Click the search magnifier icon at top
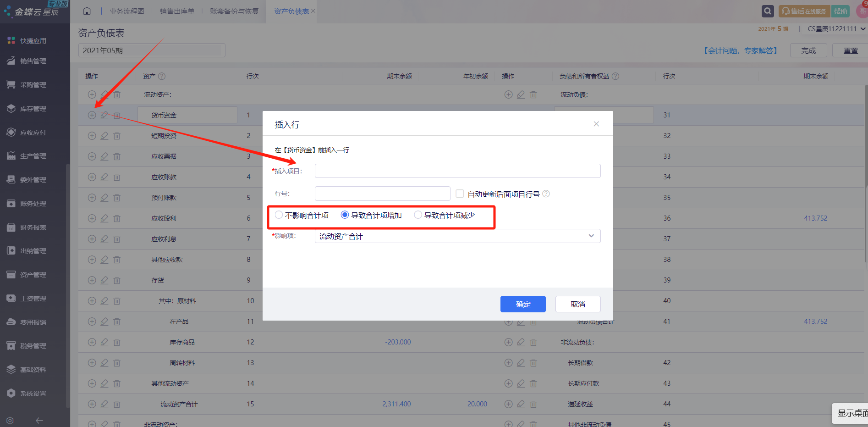Screen dimensions: 868x427 [x=768, y=11]
